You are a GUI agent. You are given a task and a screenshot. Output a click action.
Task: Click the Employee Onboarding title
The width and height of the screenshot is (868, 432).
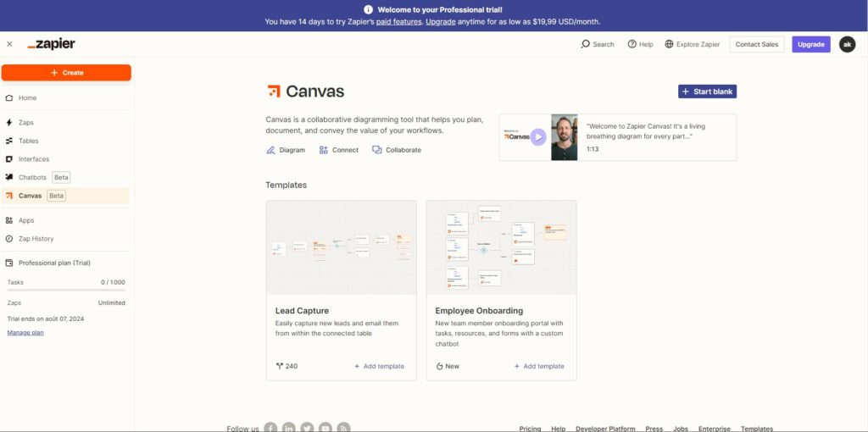[x=479, y=311]
